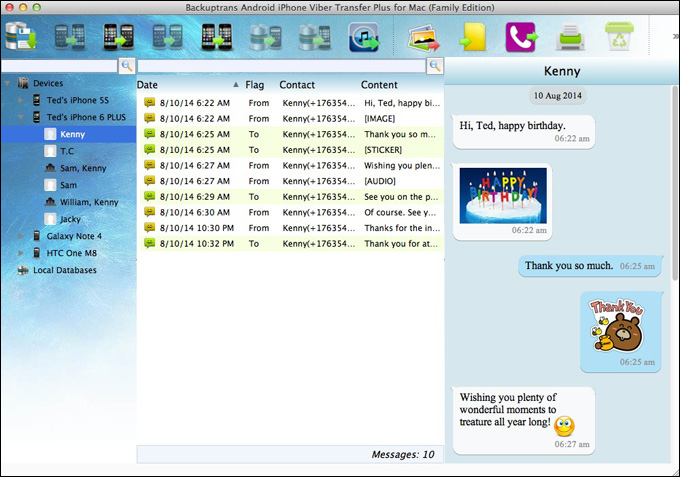Click the 'Wishing you plenty of' chat bubble
This screenshot has height=477, width=680.
(523, 420)
